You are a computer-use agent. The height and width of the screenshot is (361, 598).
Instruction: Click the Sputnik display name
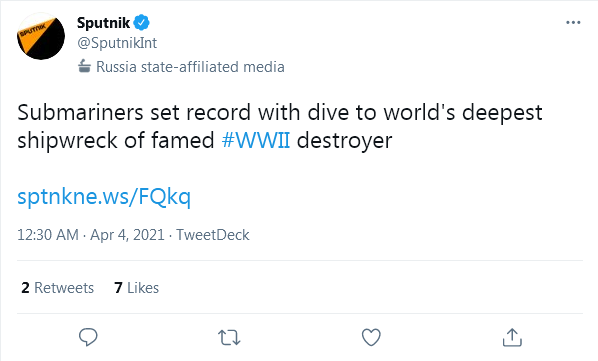pyautogui.click(x=103, y=23)
